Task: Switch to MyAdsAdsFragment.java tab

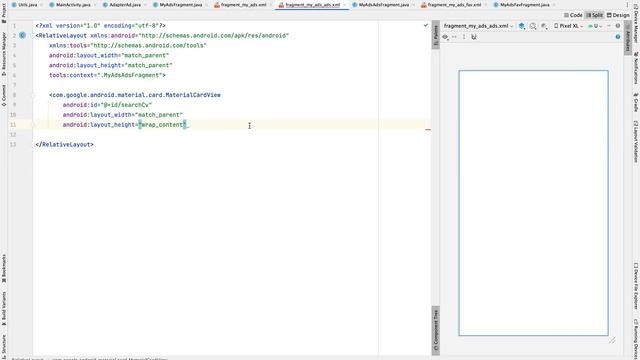Action: (383, 5)
